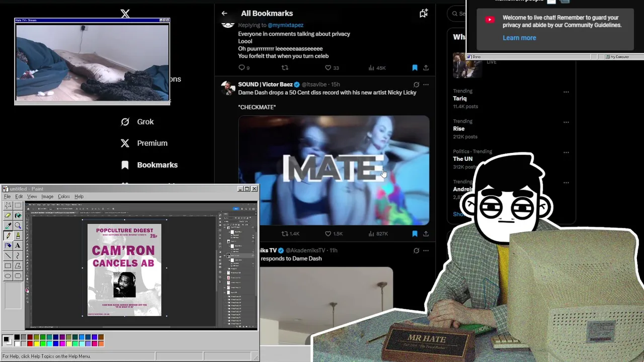
Task: Click the Learn more live chat link
Action: 519,38
